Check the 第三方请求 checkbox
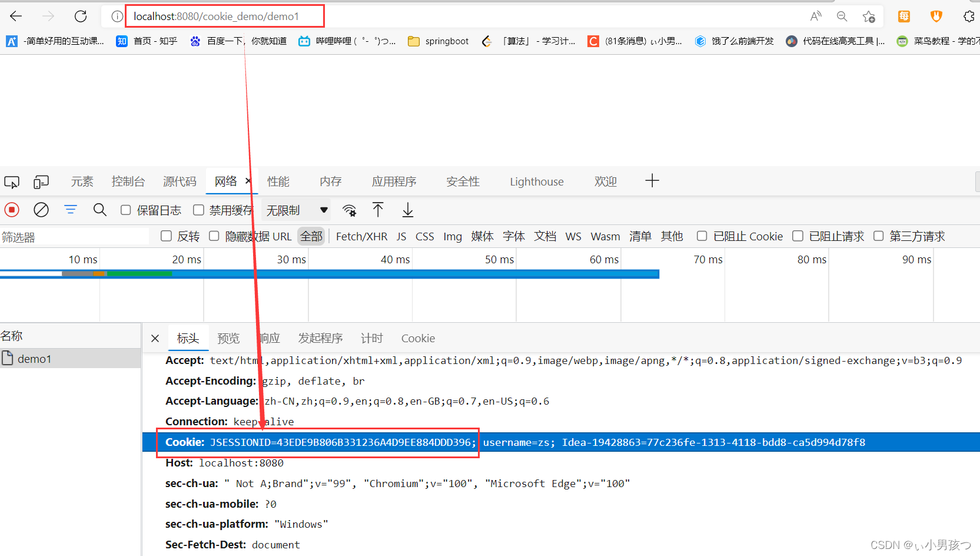This screenshot has height=556, width=980. click(878, 236)
